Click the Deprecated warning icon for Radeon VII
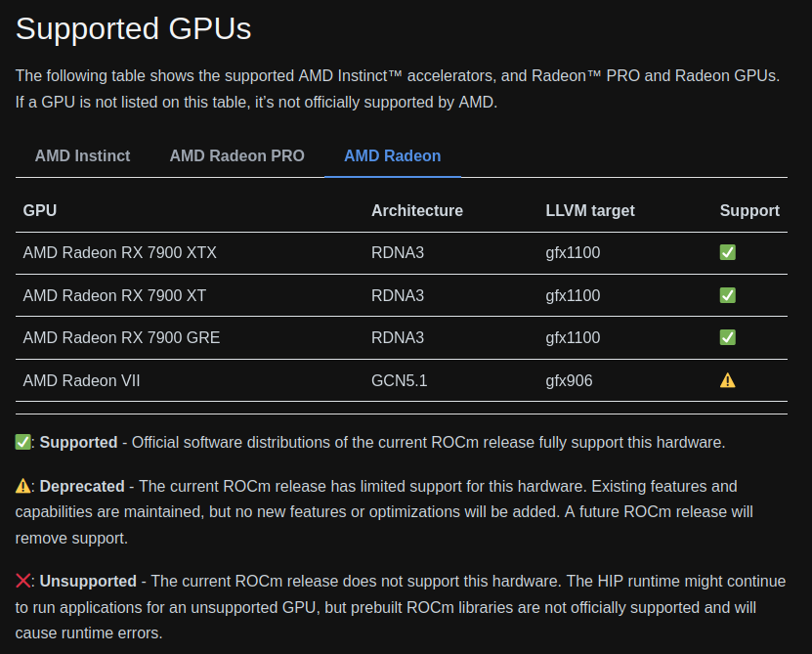This screenshot has width=812, height=654. 727,379
